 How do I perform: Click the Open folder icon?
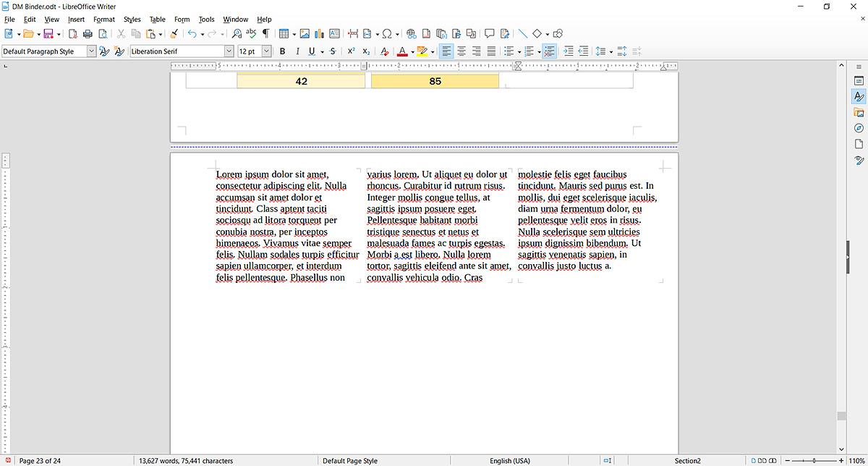28,33
